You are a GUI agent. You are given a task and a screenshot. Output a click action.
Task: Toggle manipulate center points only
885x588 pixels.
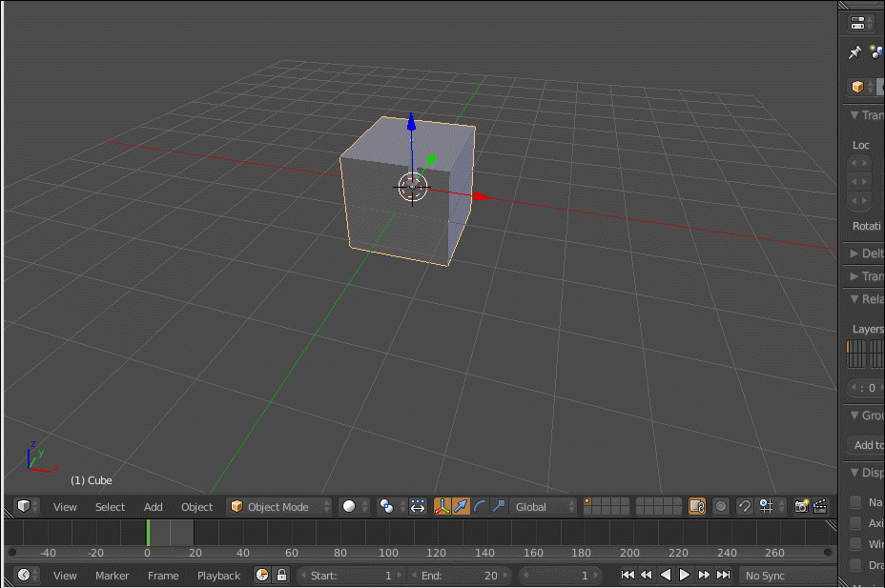tap(418, 506)
